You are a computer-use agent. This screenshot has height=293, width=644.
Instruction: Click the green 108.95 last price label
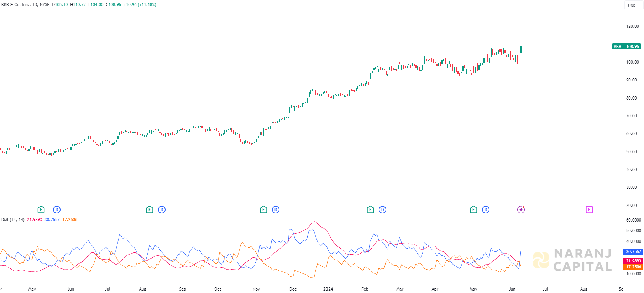632,47
